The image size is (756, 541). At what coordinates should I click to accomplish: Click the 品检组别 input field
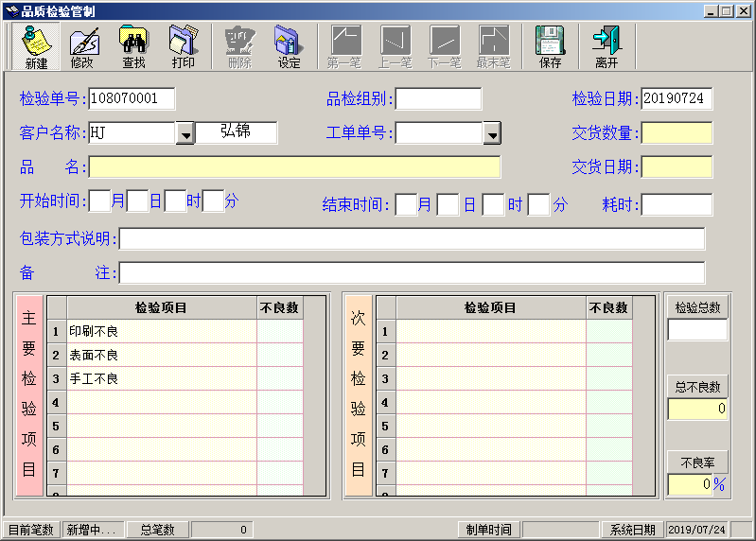click(438, 98)
